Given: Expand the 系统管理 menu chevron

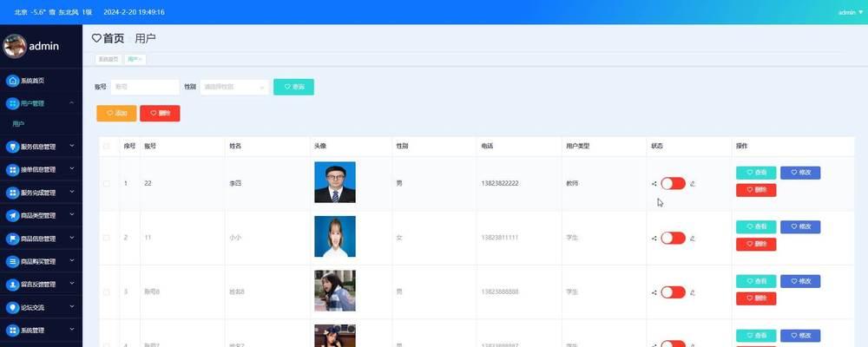Looking at the screenshot, I should (x=71, y=330).
